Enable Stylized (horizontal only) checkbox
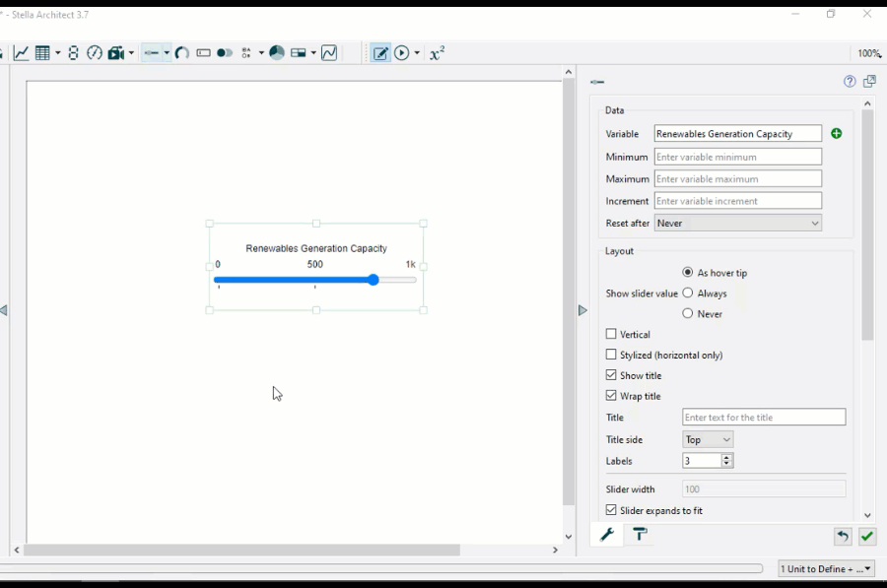 [611, 355]
